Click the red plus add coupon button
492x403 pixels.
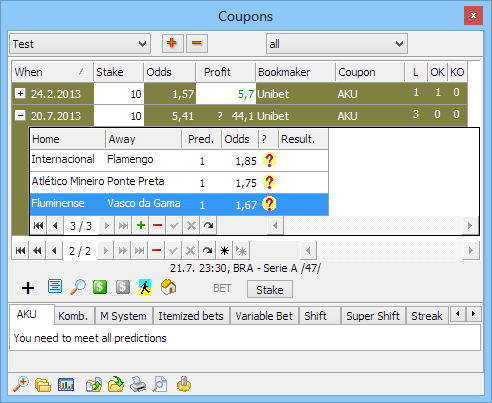tap(172, 43)
